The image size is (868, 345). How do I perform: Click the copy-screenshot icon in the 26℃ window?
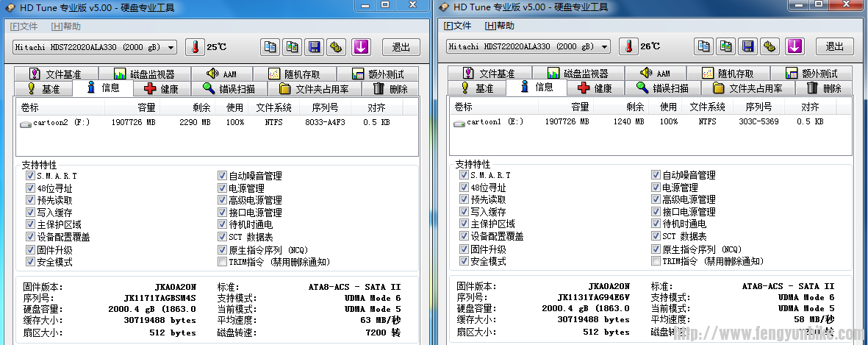[725, 46]
